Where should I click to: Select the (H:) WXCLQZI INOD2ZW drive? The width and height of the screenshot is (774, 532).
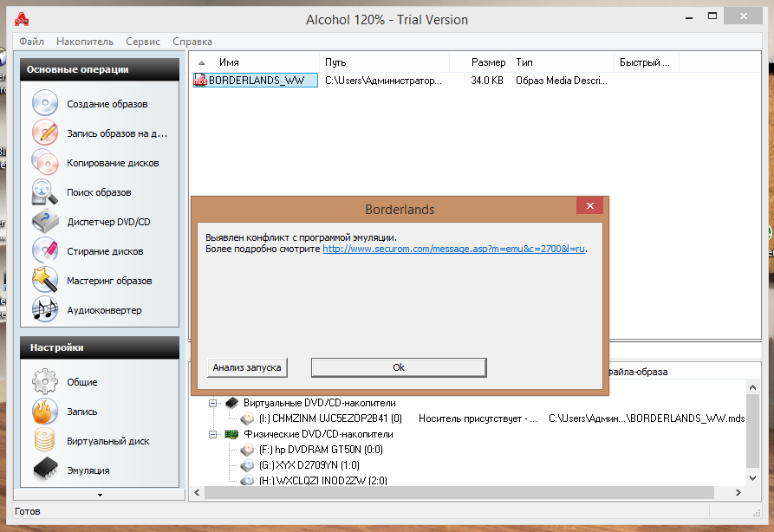(322, 480)
